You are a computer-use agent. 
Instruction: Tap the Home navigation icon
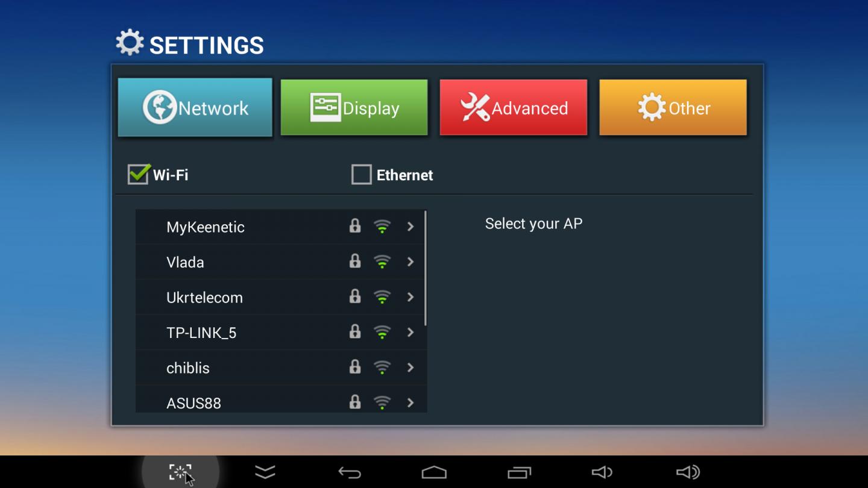[x=434, y=472]
